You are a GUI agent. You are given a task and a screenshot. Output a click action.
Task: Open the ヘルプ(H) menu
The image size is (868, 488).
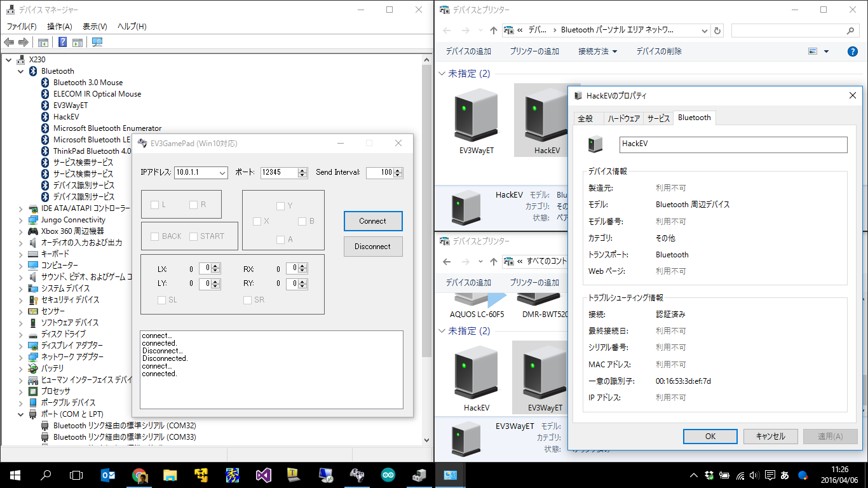(x=132, y=27)
